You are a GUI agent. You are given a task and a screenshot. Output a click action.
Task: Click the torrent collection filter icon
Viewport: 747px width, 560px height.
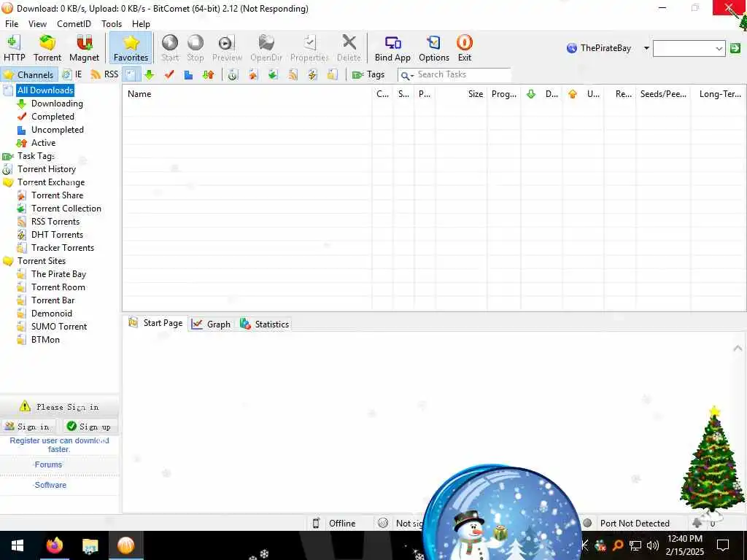tap(273, 75)
